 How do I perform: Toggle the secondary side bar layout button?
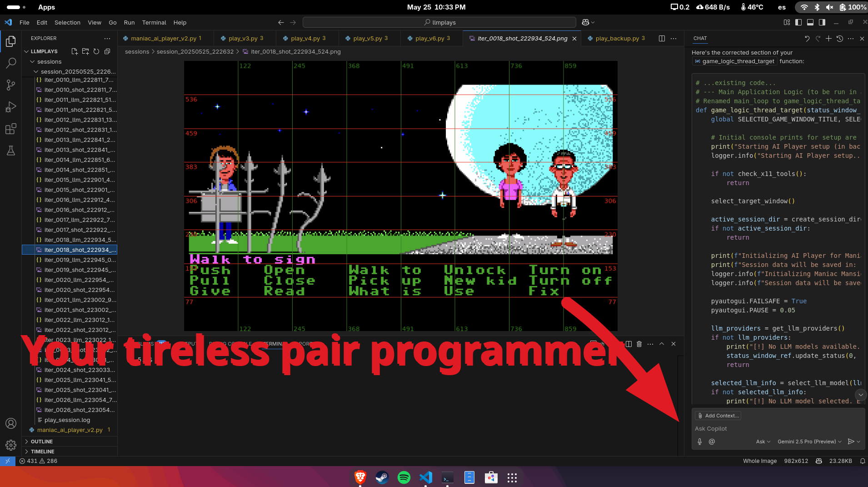822,22
